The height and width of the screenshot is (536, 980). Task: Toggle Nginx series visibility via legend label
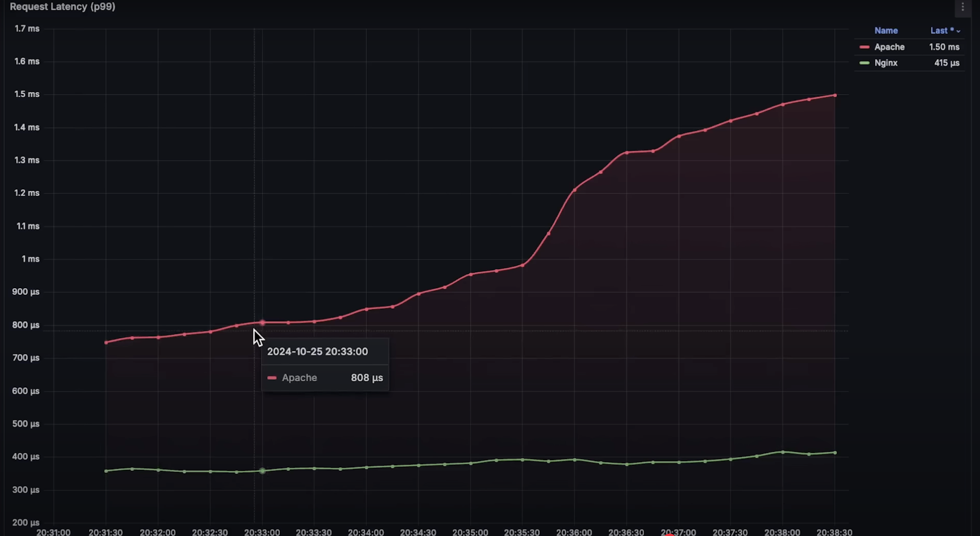(x=886, y=63)
